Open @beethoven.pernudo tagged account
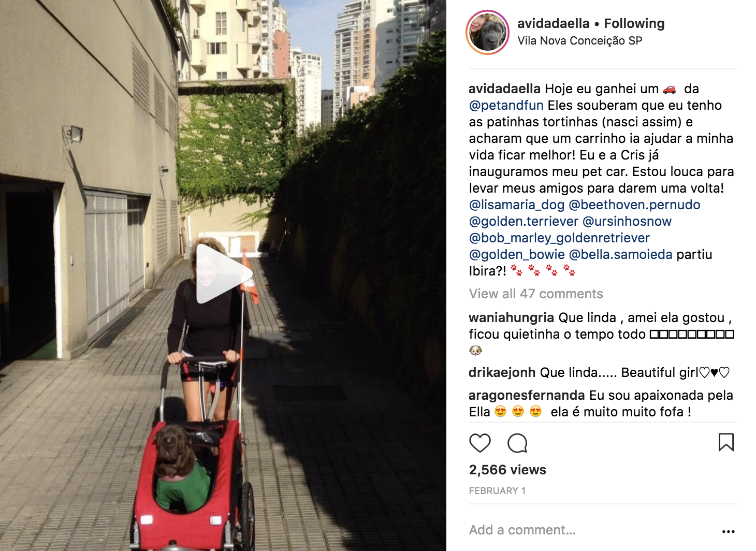Viewport: 756px width, 551px height. click(x=634, y=205)
